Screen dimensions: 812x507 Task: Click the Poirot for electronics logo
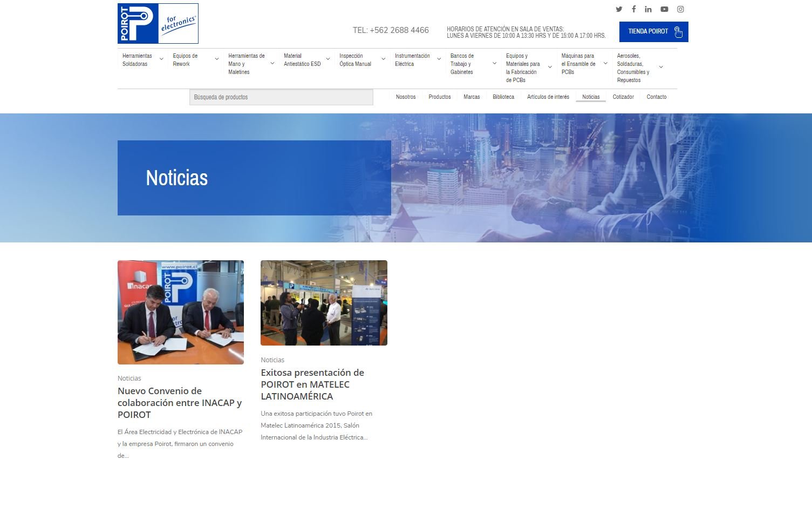click(x=158, y=23)
